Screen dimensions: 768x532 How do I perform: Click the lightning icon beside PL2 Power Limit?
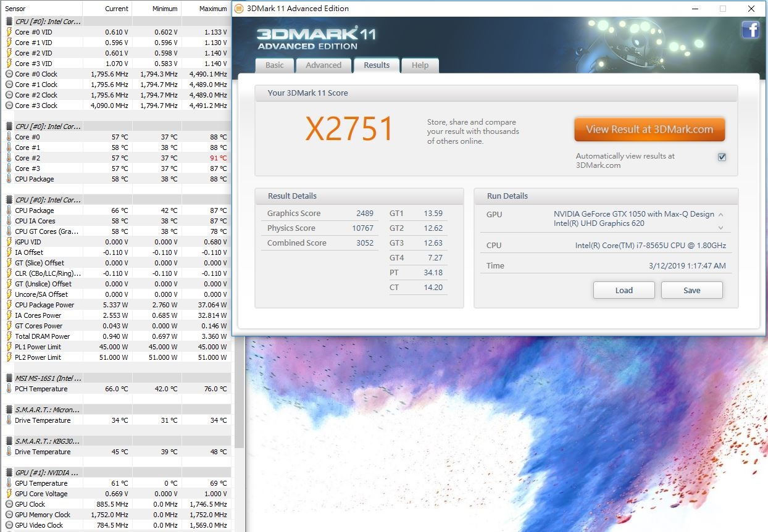click(9, 357)
